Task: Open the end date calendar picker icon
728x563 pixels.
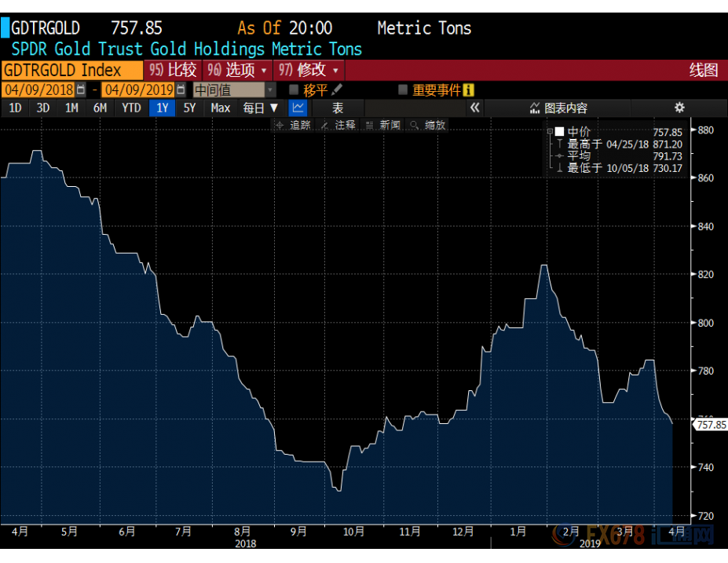Action: [x=181, y=90]
